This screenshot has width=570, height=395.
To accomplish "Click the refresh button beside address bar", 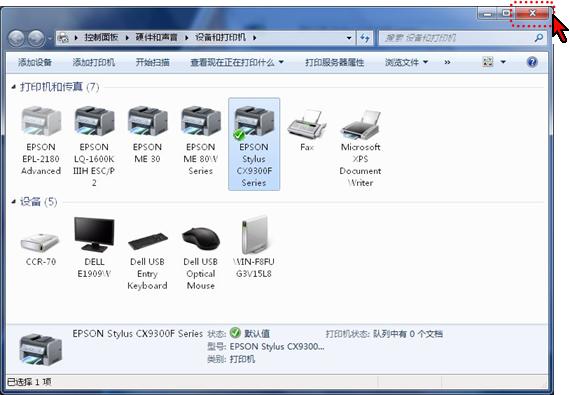I will [x=365, y=38].
